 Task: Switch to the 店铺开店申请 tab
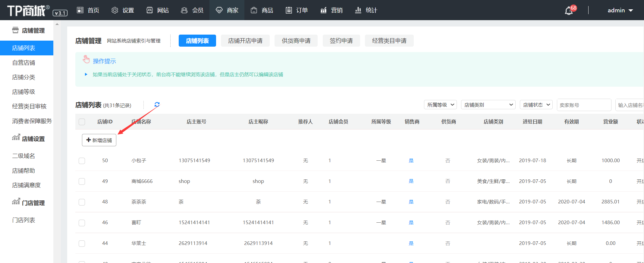point(245,41)
